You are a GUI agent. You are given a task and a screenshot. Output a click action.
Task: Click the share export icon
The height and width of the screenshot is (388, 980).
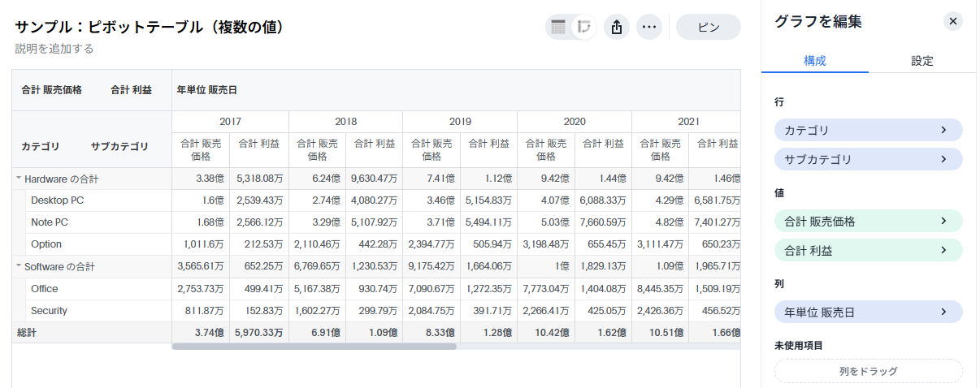(617, 27)
